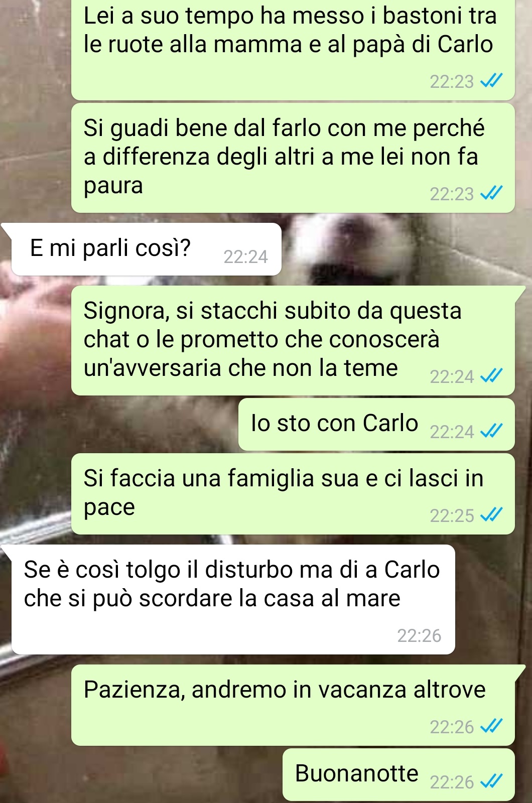
Task: Tap the received message about 'la casa al mare'
Action: (233, 599)
